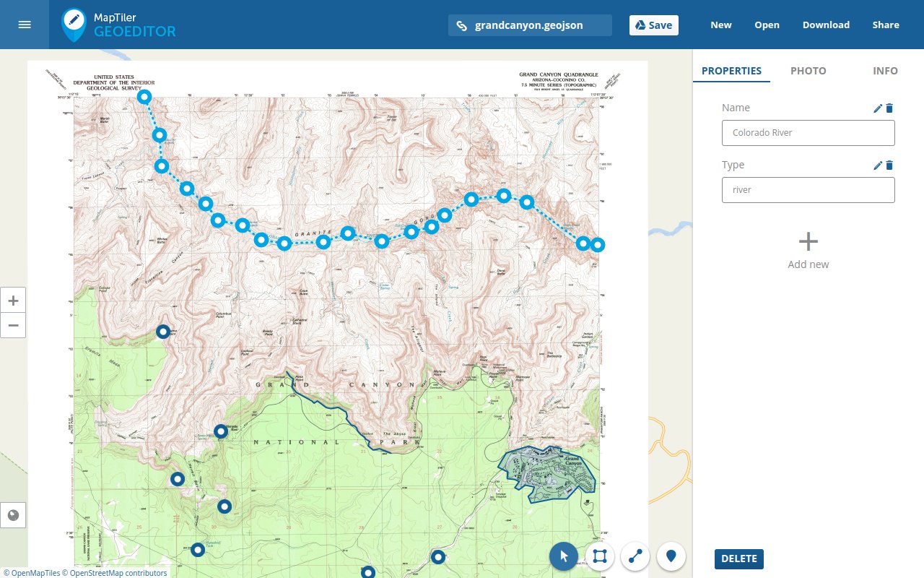Zoom out on the map
The height and width of the screenshot is (578, 924).
[x=13, y=325]
